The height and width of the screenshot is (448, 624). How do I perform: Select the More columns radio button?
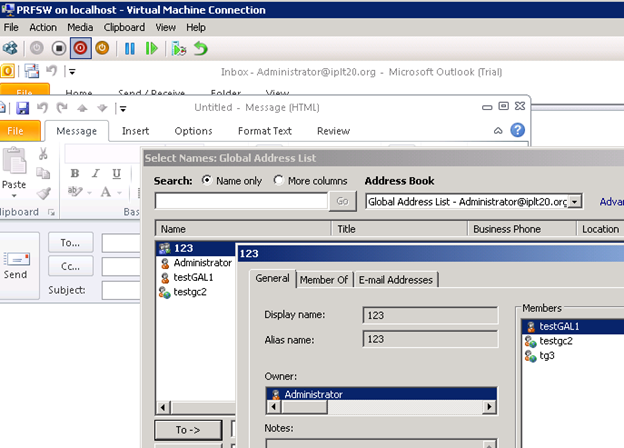click(x=278, y=180)
